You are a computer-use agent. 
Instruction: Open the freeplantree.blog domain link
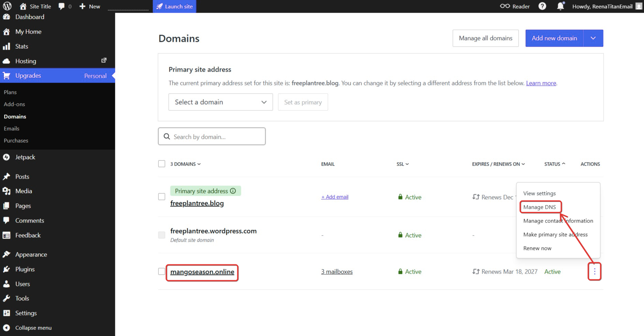point(197,203)
